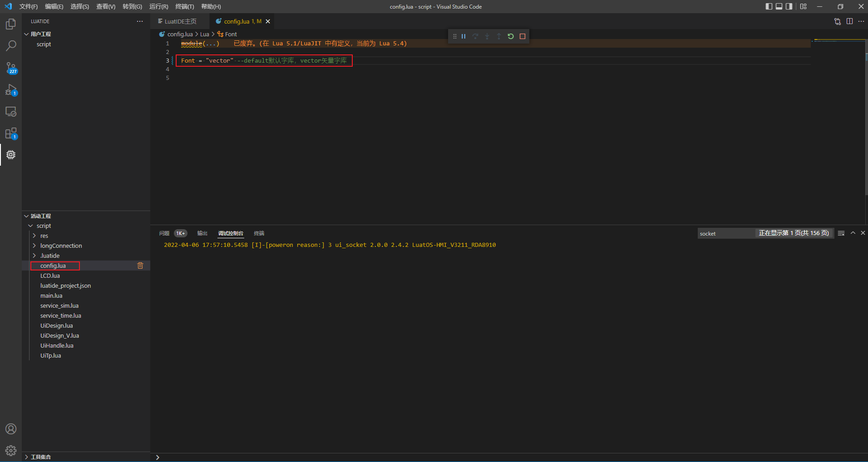Open the 终端(T) menu
868x462 pixels.
pyautogui.click(x=185, y=6)
